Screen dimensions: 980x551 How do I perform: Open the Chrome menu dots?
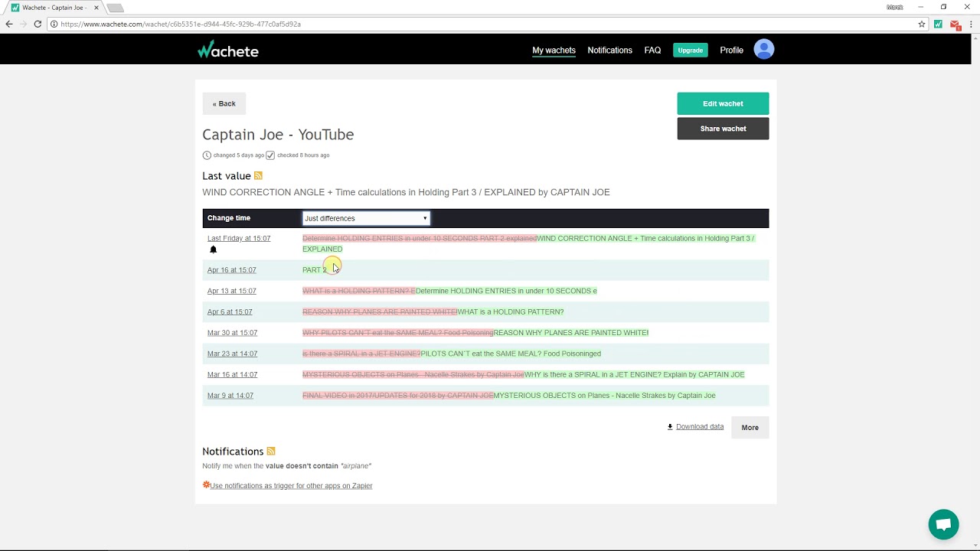pos(971,24)
